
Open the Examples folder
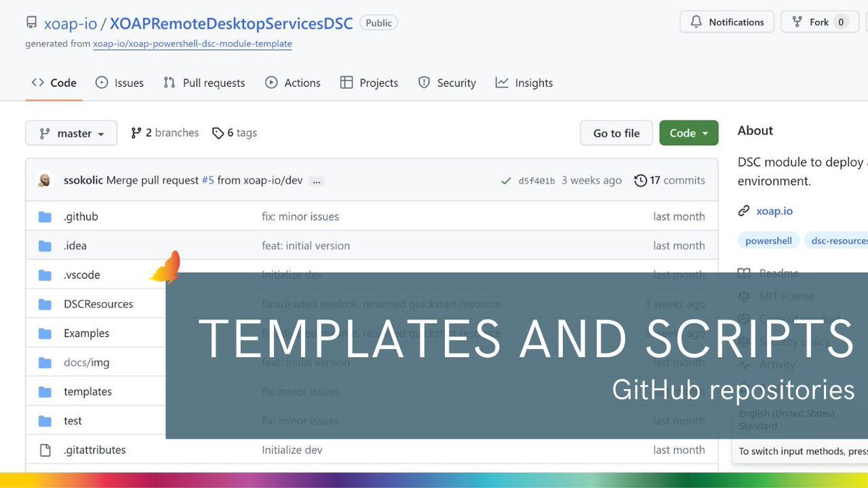(x=87, y=333)
